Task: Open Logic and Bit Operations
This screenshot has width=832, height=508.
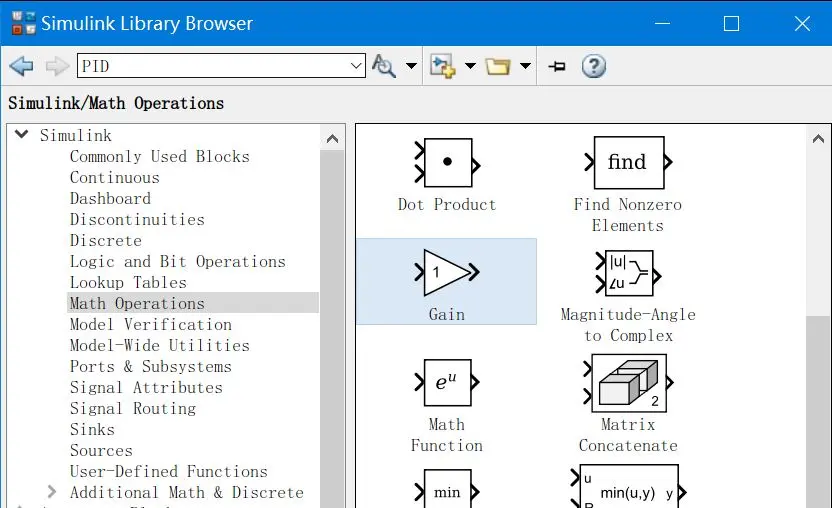Action: [178, 261]
